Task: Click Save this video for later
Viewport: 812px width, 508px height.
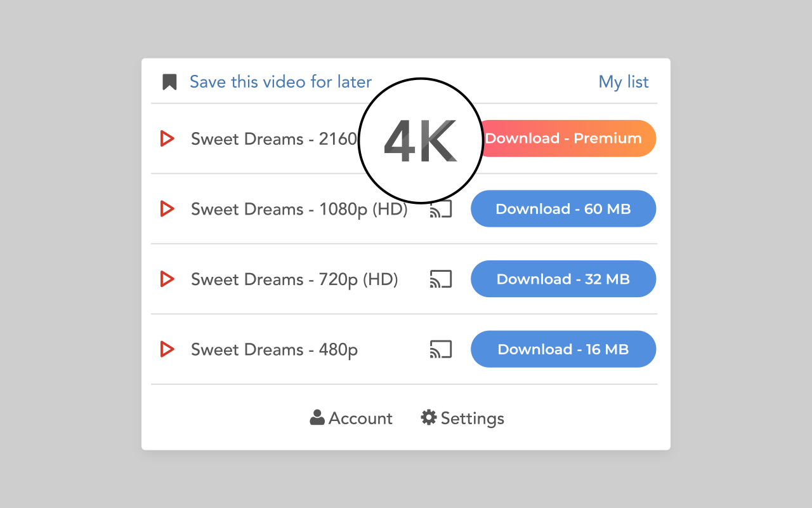Action: pos(280,82)
